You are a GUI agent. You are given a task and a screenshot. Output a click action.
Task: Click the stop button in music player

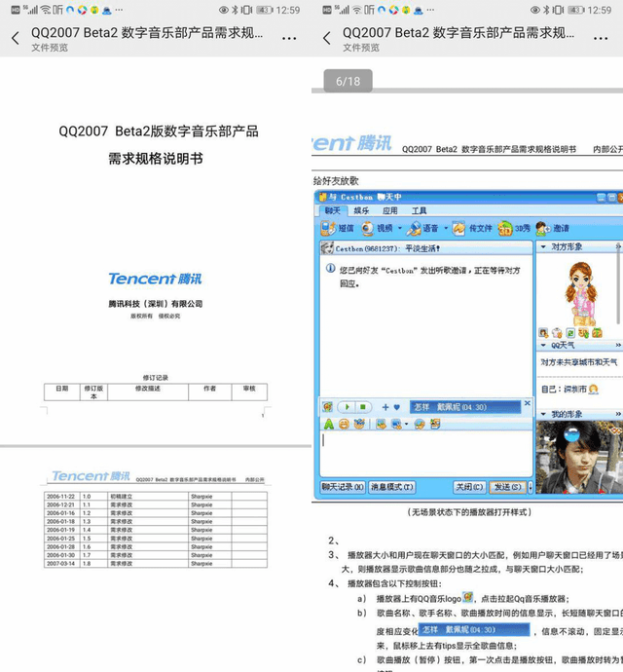point(363,407)
